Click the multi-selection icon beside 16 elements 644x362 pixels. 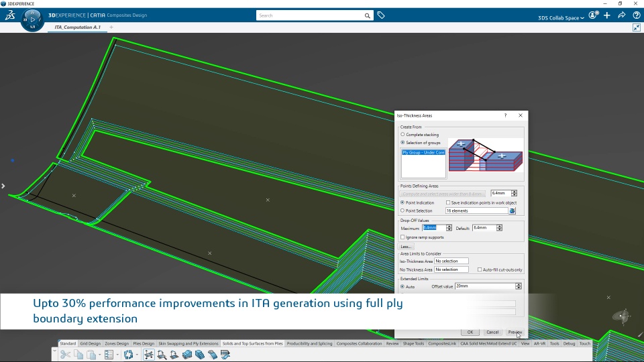click(x=512, y=210)
